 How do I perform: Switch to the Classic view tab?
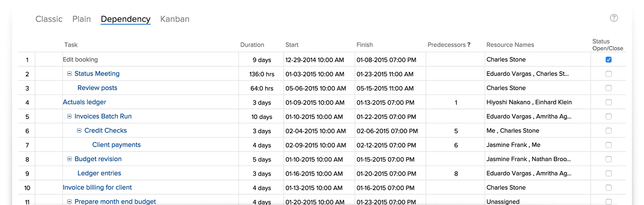(49, 19)
